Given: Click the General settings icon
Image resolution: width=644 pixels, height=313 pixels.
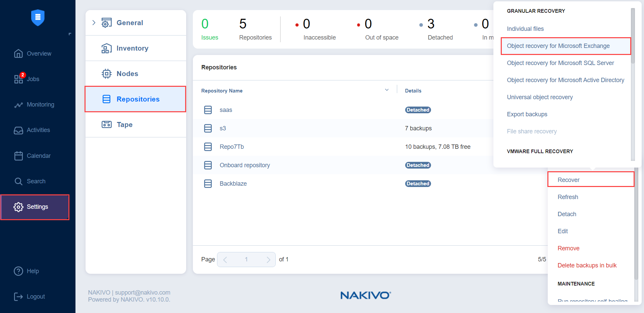Looking at the screenshot, I should tap(107, 23).
